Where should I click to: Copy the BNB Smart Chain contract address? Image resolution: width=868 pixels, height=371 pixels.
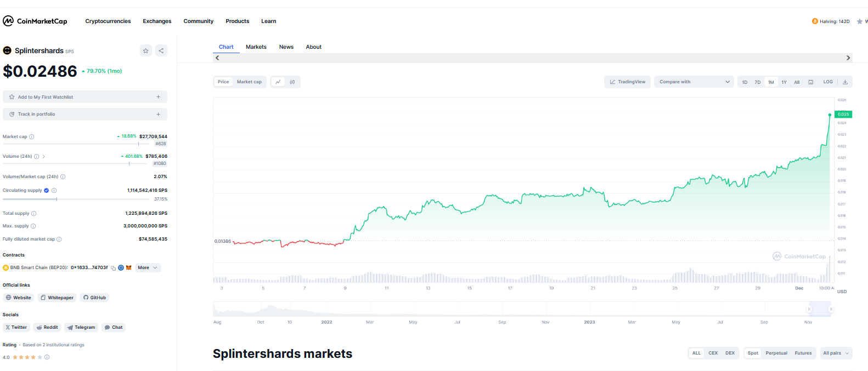[x=114, y=268]
